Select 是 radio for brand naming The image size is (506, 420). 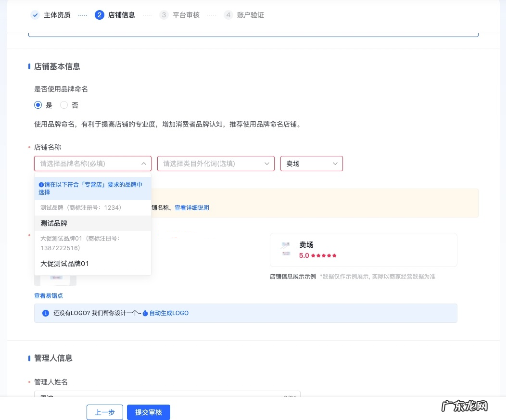pos(38,105)
